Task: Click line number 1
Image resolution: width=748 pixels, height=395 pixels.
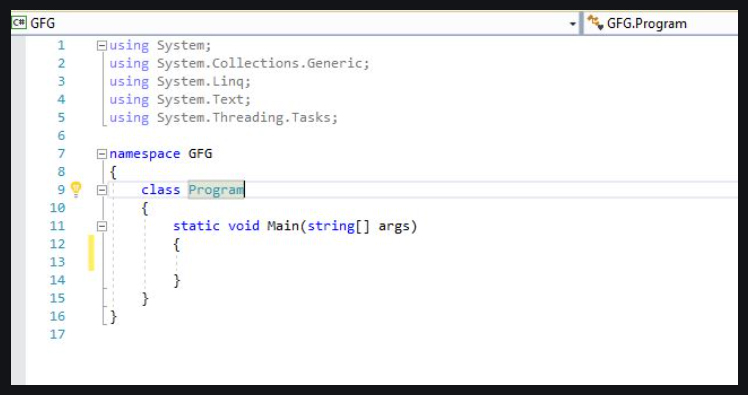Action: (x=61, y=46)
